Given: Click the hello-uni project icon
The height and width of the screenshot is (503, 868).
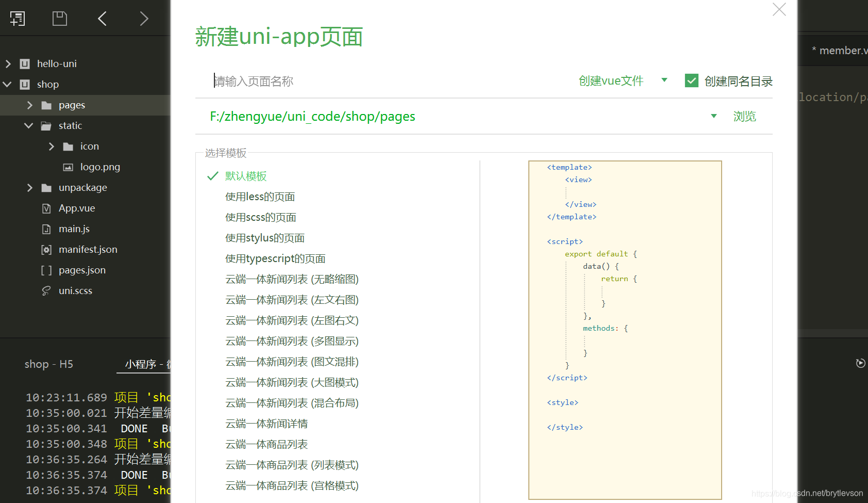Looking at the screenshot, I should [25, 64].
